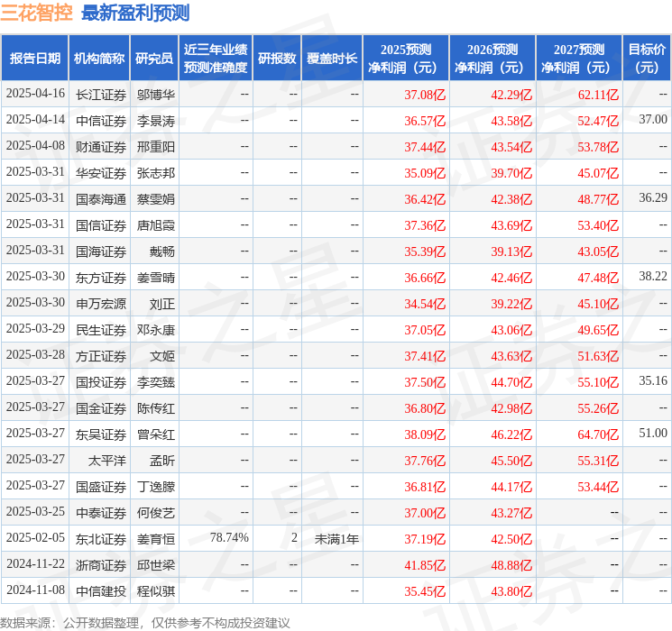Select analyst 唐旭霞

(155, 225)
